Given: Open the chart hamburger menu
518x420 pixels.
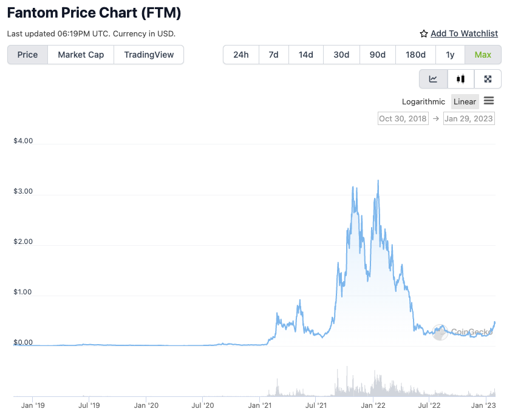Looking at the screenshot, I should coord(489,101).
